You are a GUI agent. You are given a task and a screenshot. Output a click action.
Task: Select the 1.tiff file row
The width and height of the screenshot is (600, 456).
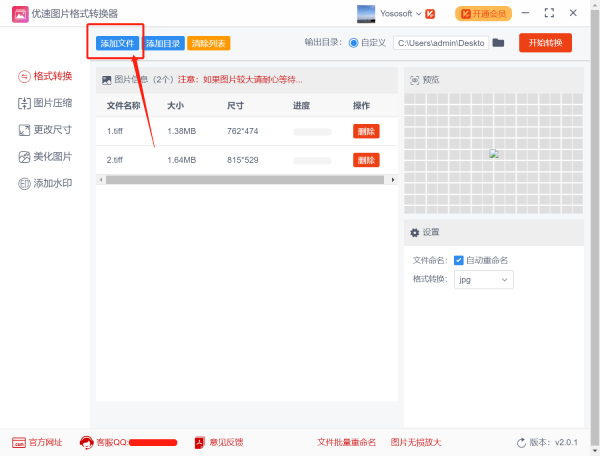tap(247, 131)
